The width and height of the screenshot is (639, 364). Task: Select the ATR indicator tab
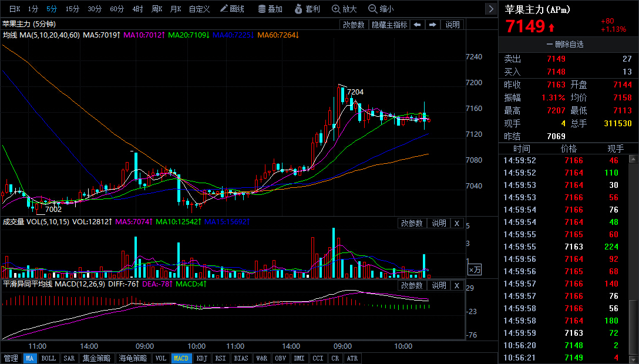pos(352,358)
